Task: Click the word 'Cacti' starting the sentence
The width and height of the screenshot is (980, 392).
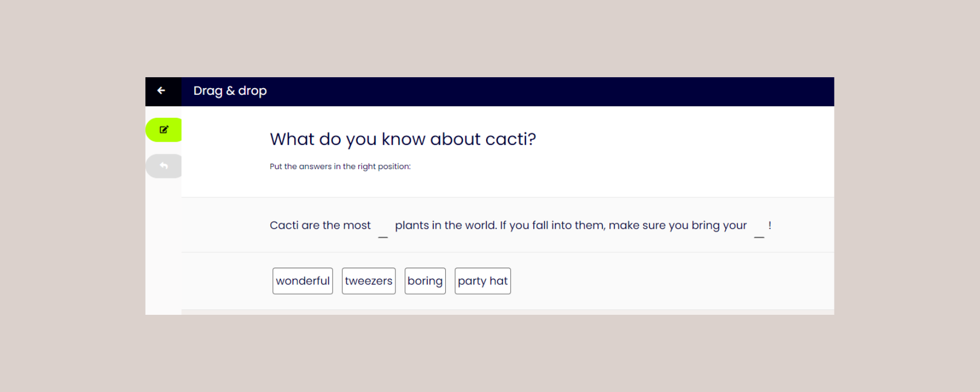Action: pyautogui.click(x=284, y=225)
